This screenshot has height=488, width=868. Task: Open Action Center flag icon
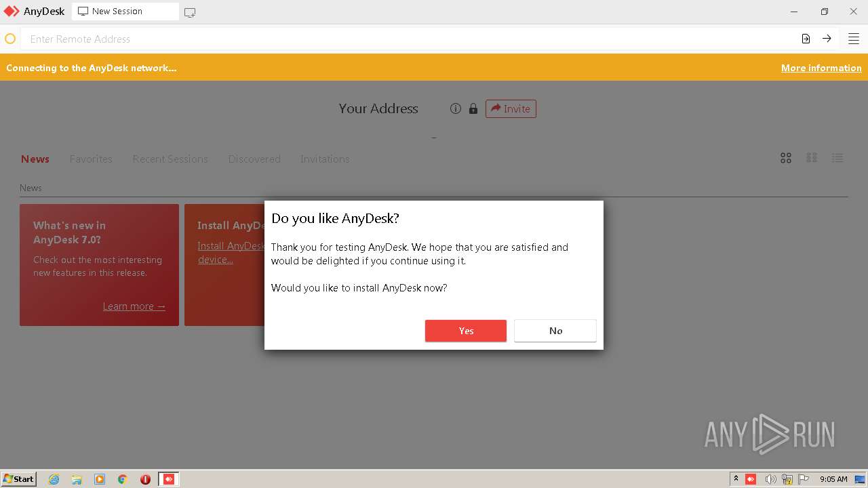(x=804, y=479)
